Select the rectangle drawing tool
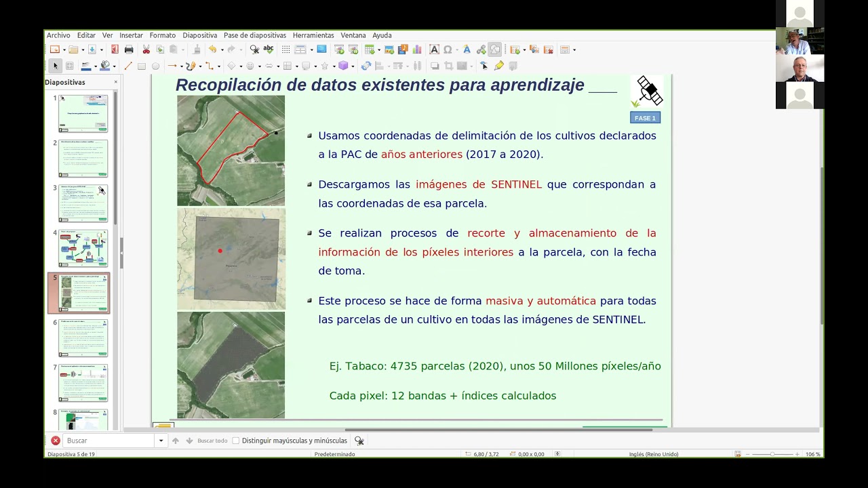Viewport: 868px width, 488px height. (142, 66)
